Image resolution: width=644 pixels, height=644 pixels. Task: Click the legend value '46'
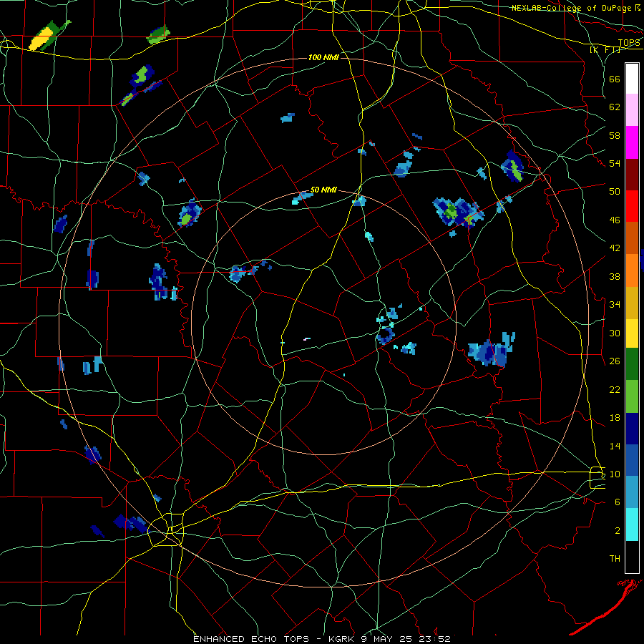coord(615,220)
